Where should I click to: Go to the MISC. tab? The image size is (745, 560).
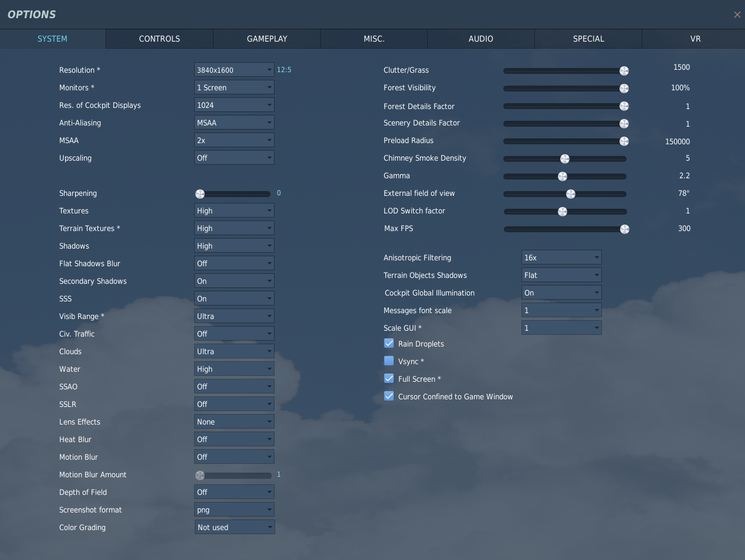374,39
